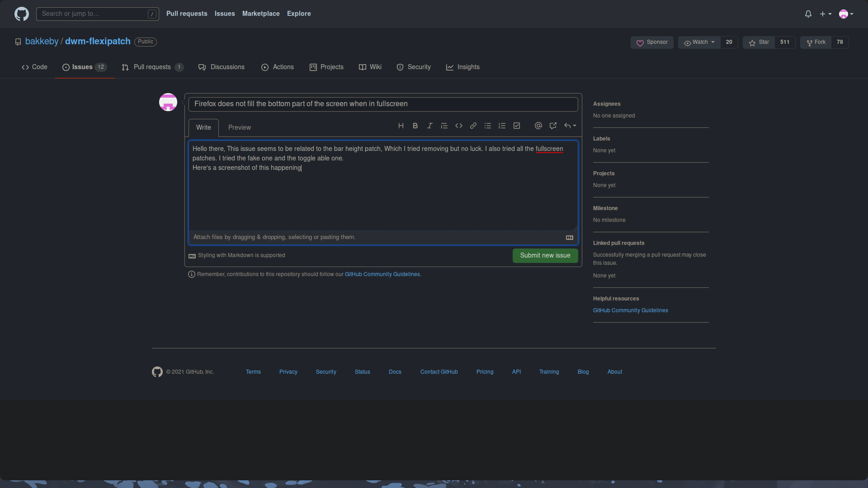
Task: Submit the new issue
Action: coord(545,255)
